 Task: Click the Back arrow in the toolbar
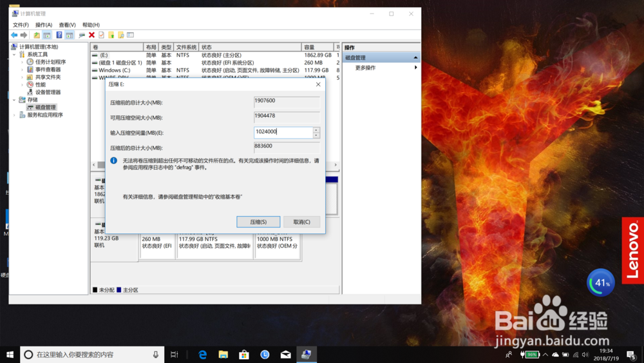(14, 35)
